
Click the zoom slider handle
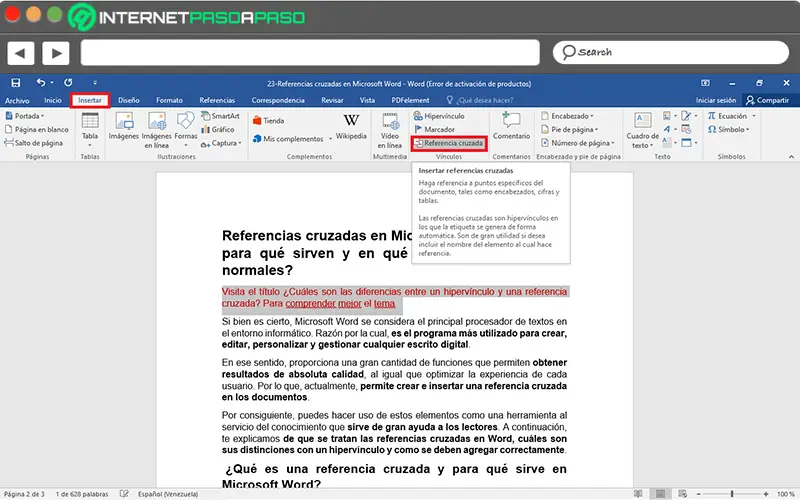732,494
